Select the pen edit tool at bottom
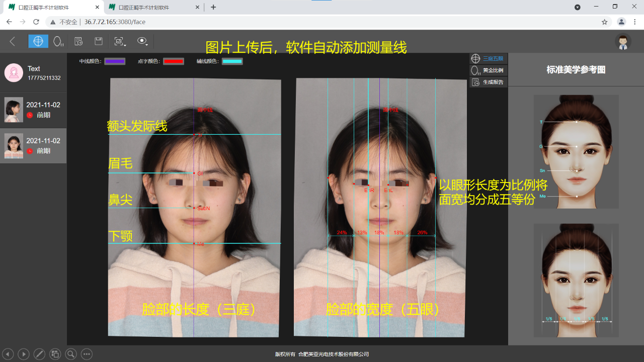The image size is (644, 362). pos(39,354)
